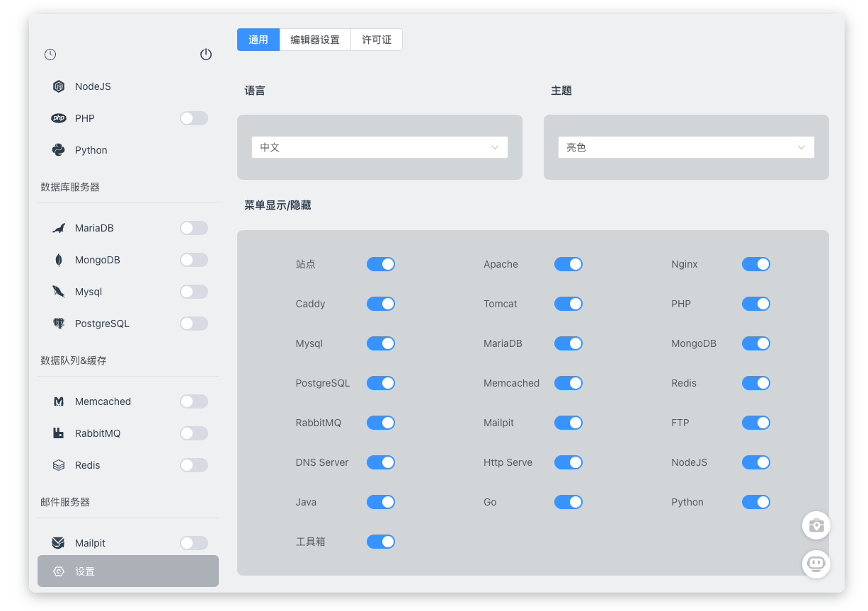
Task: Click the MariaDB seal icon in sidebar
Action: point(59,228)
